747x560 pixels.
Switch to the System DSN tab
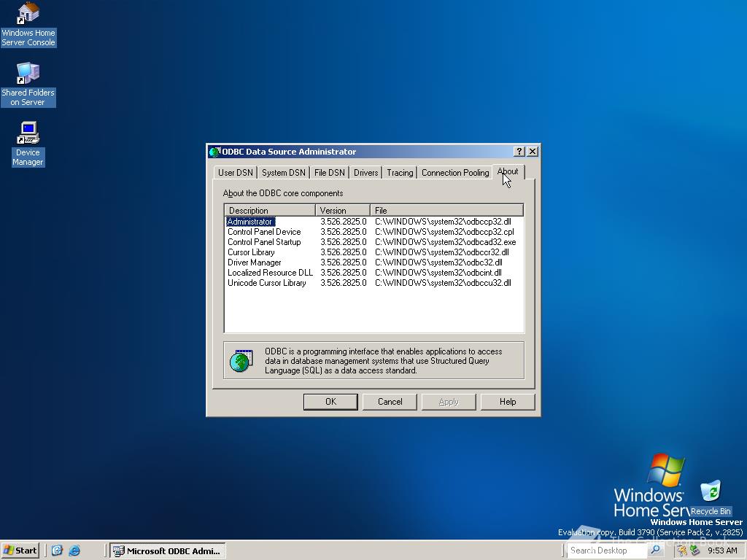pyautogui.click(x=284, y=172)
